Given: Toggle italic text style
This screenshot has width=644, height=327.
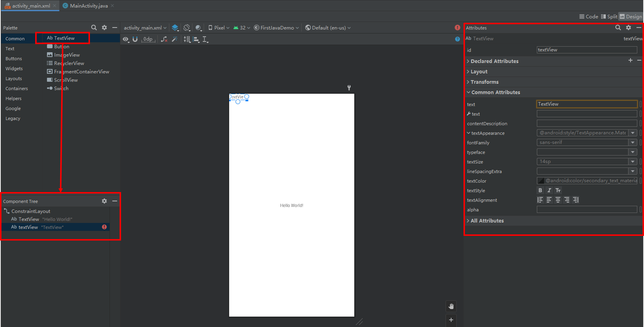Looking at the screenshot, I should (x=549, y=190).
